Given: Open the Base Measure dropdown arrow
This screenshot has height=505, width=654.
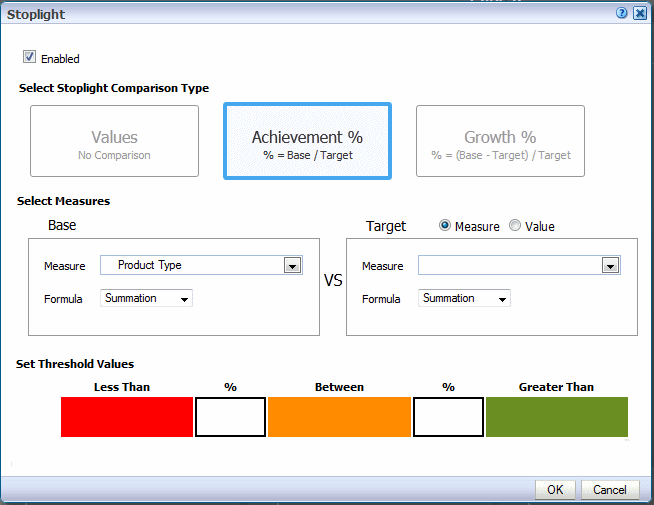Looking at the screenshot, I should click(x=292, y=265).
